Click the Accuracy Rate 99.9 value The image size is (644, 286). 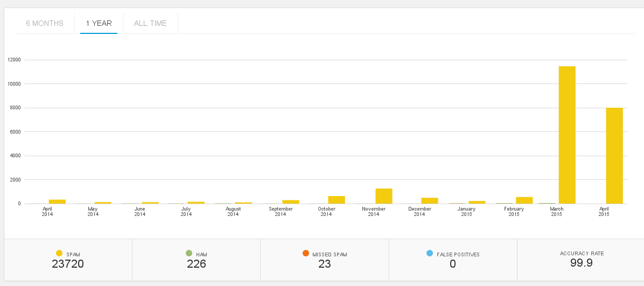click(x=582, y=263)
